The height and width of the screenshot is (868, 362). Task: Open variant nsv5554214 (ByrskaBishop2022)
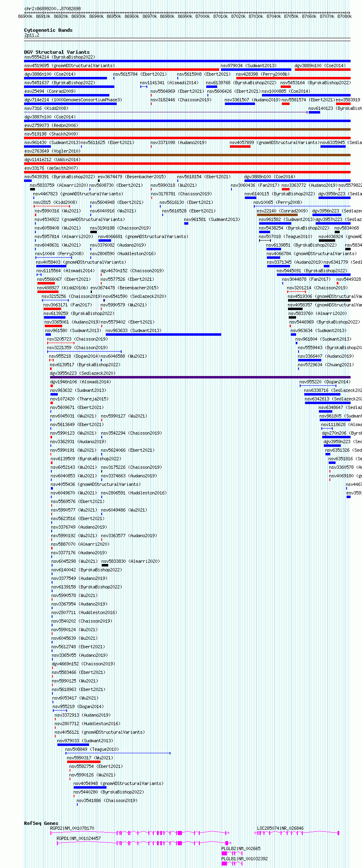click(187, 61)
